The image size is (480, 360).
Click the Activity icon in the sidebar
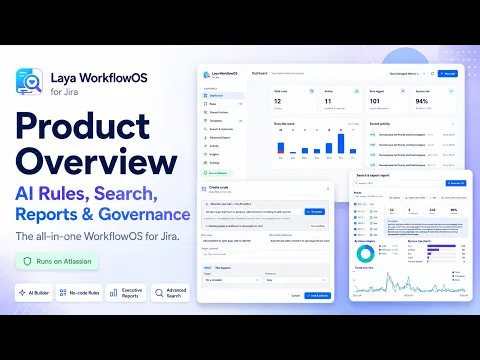point(205,146)
